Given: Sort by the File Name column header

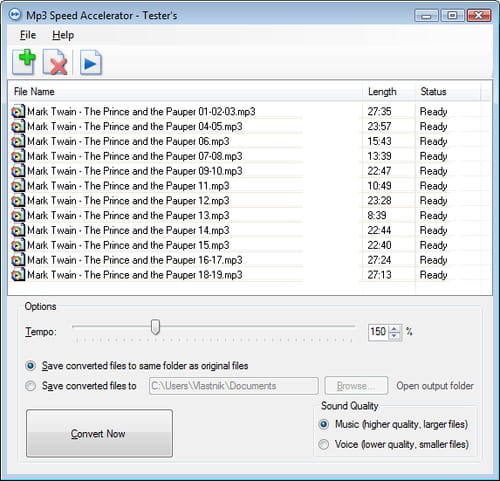Looking at the screenshot, I should (x=185, y=91).
